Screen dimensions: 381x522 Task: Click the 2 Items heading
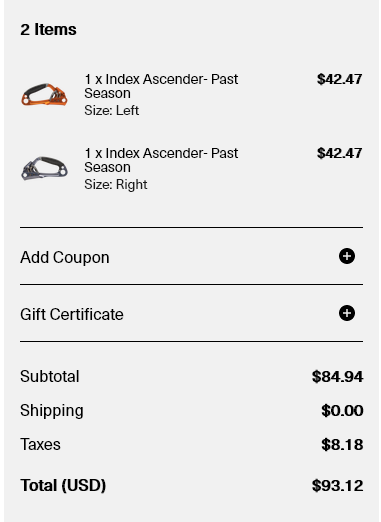pyautogui.click(x=48, y=29)
